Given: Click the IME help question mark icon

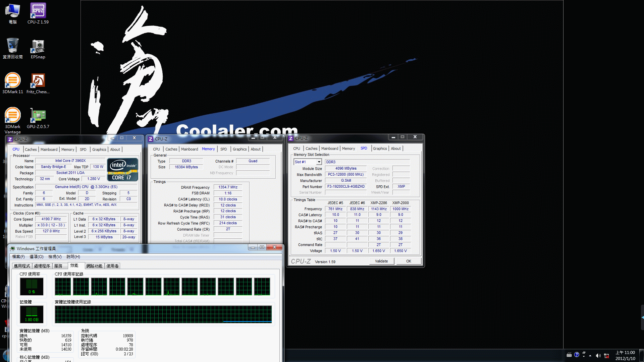Looking at the screenshot, I should point(577,354).
